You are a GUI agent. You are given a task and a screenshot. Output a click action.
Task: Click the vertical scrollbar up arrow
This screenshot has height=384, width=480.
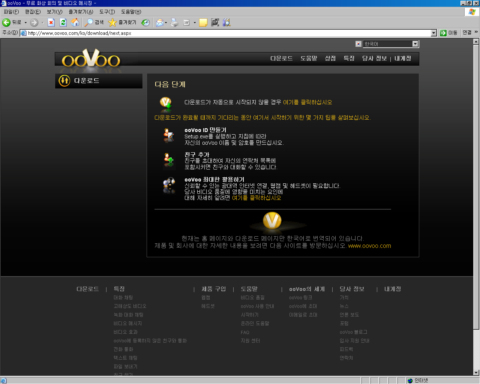(x=476, y=42)
